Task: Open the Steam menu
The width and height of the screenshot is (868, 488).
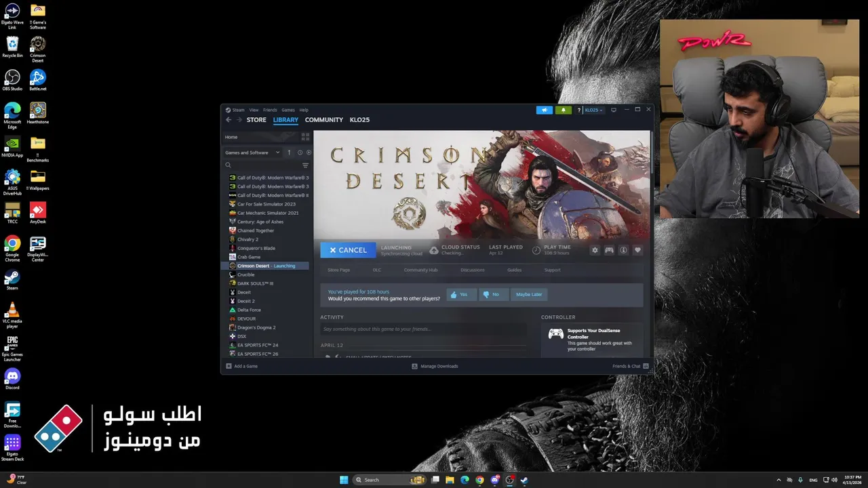Action: click(x=238, y=110)
